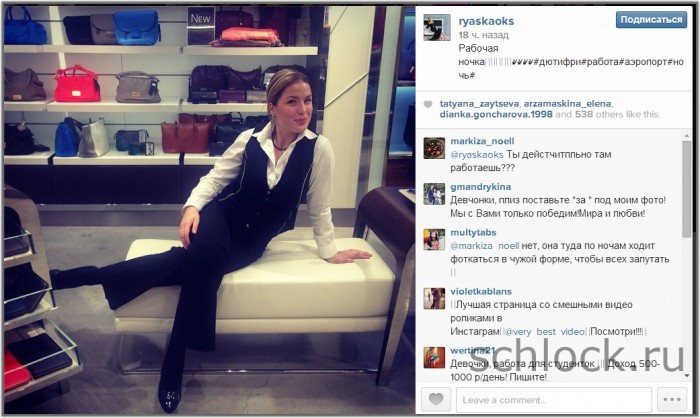Viewport: 700px width, 418px height.
Task: Click the heart like button beside comment box
Action: 436,399
